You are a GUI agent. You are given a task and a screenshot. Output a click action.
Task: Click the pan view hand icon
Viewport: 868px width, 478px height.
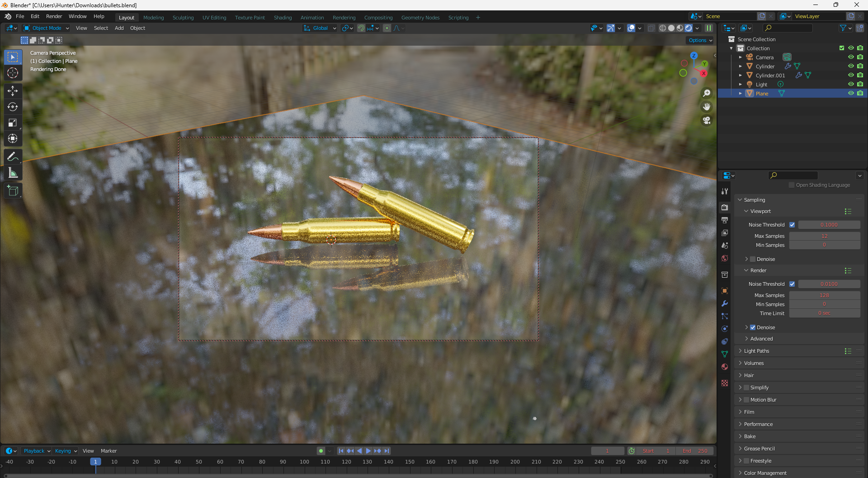[x=707, y=107]
